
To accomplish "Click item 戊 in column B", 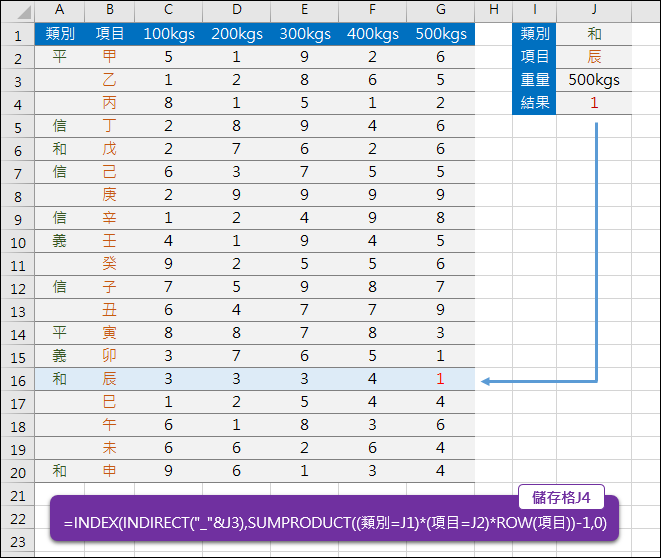I will [110, 148].
